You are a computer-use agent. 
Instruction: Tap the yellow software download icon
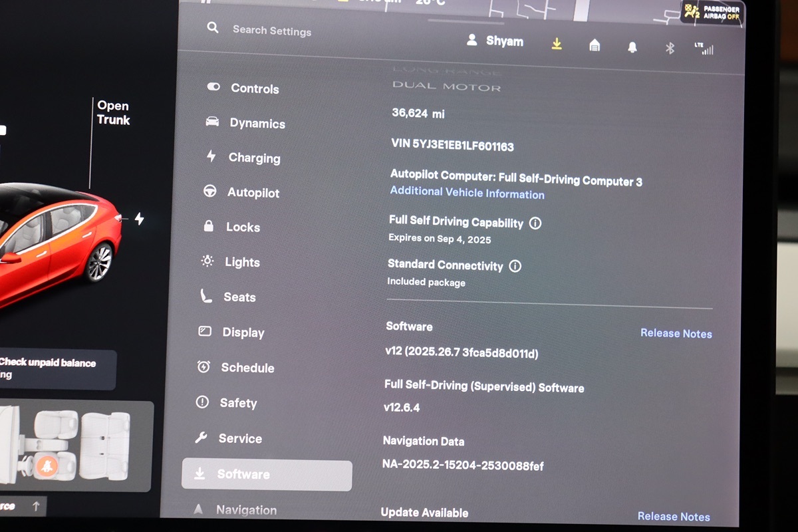tap(557, 44)
